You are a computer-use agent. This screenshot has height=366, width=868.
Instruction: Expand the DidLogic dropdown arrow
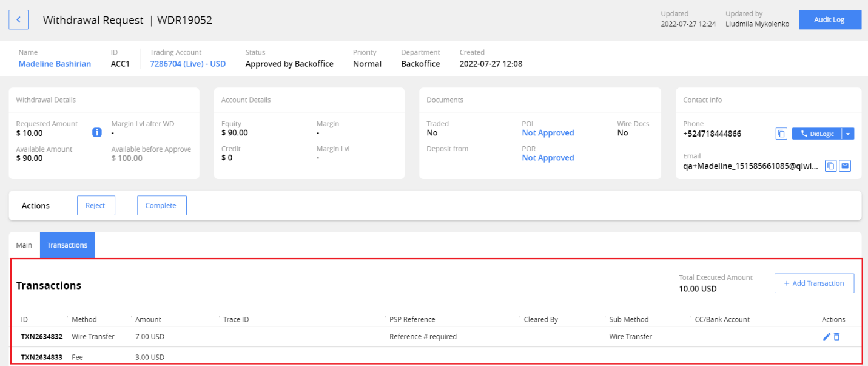(x=847, y=134)
